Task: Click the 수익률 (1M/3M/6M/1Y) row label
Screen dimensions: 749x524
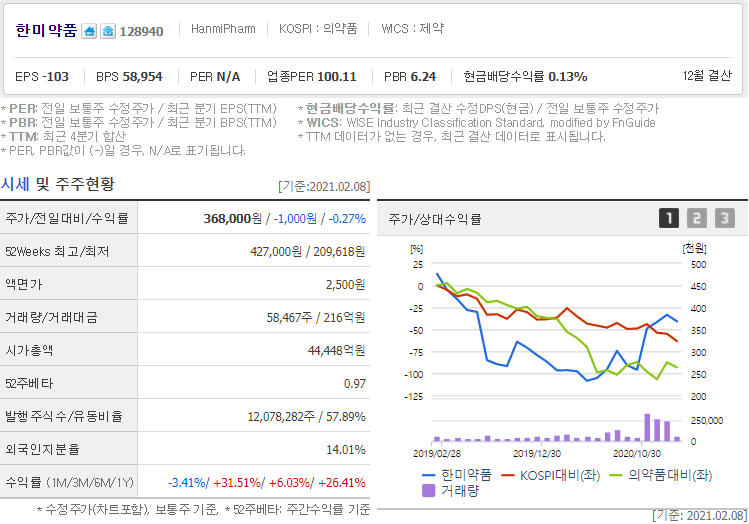Action: 69,482
